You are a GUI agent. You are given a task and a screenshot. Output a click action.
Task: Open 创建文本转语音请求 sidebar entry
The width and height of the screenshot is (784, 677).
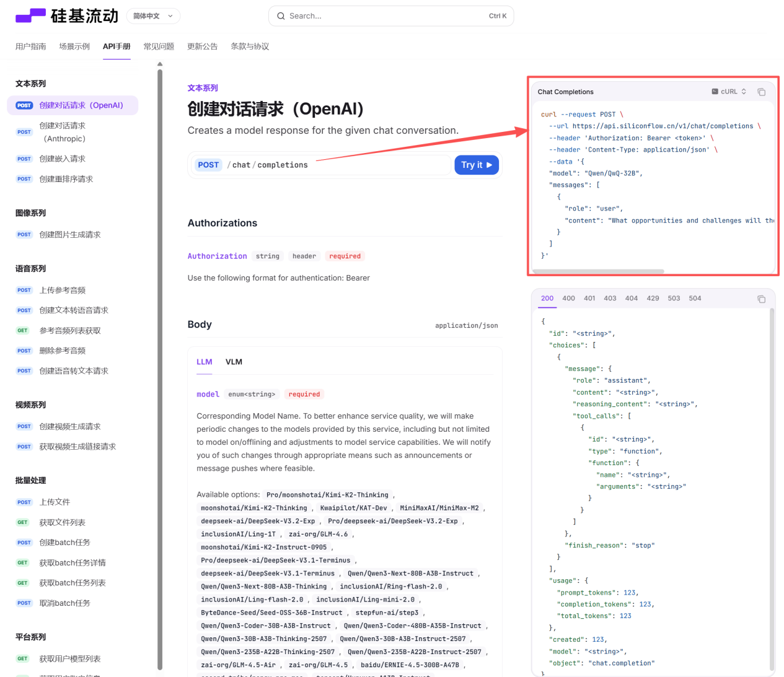(73, 310)
